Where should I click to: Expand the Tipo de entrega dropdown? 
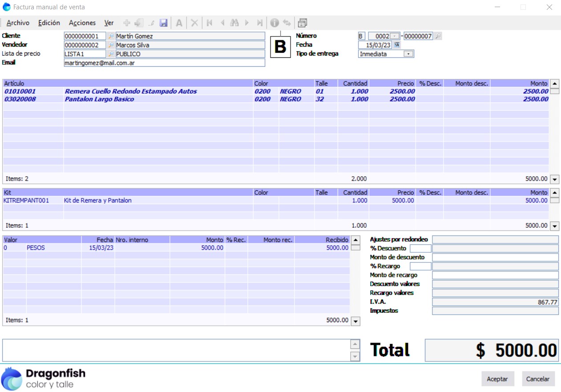click(x=408, y=54)
